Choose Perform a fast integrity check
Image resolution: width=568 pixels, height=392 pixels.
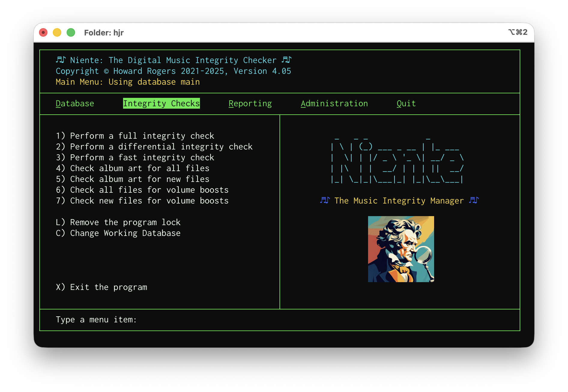pos(135,158)
